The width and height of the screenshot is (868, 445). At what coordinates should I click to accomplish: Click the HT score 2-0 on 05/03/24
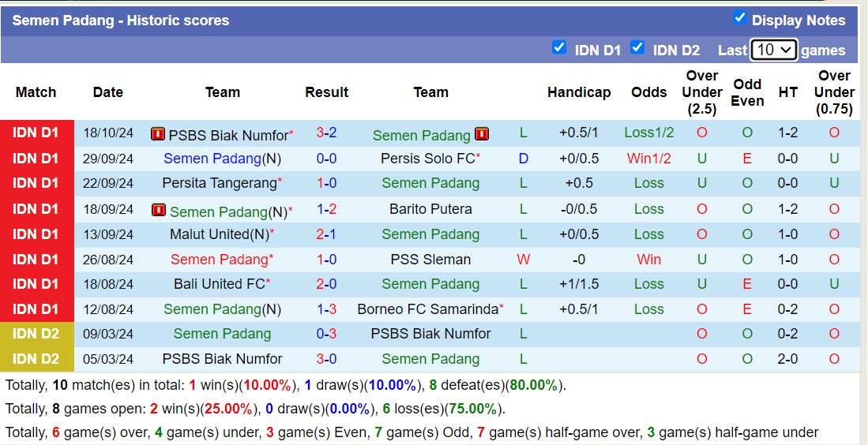tap(787, 359)
